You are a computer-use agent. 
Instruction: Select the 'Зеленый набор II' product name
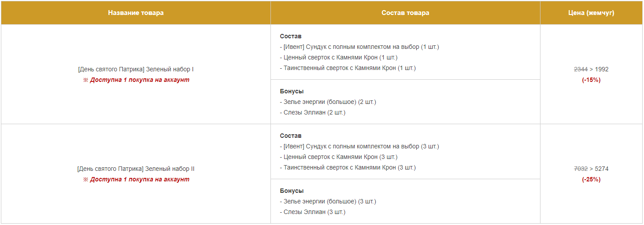(136, 169)
